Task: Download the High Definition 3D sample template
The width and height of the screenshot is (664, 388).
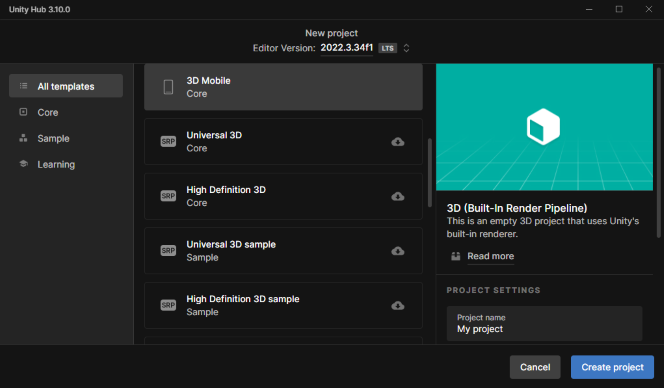Action: point(398,306)
